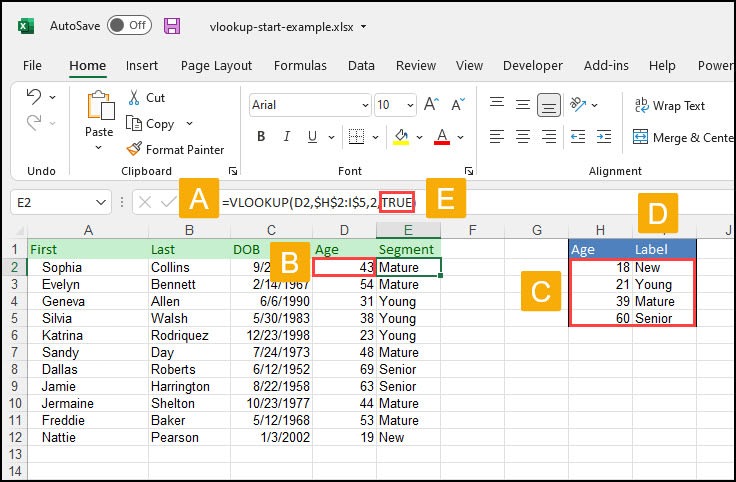736x482 pixels.
Task: Toggle Bold formatting
Action: pyautogui.click(x=261, y=137)
